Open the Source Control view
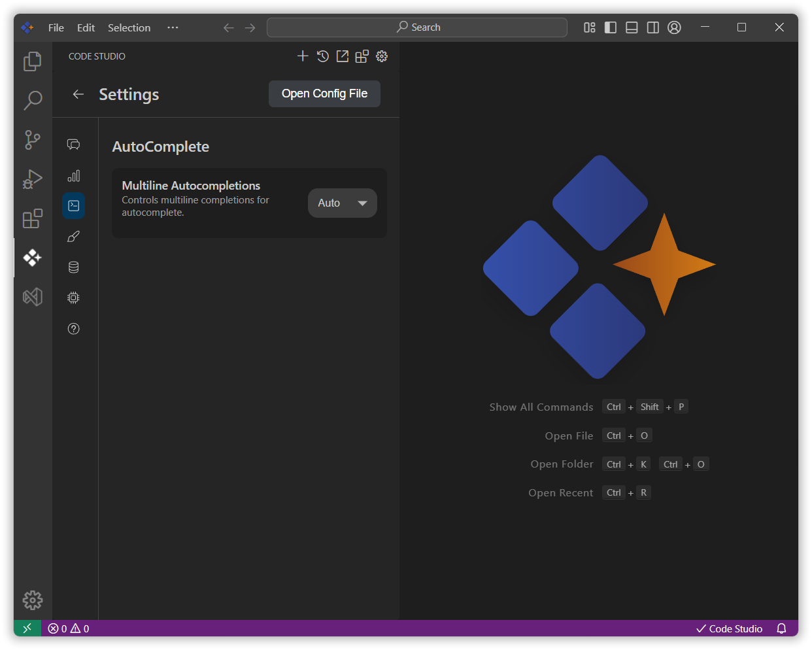812x650 pixels. click(x=32, y=139)
